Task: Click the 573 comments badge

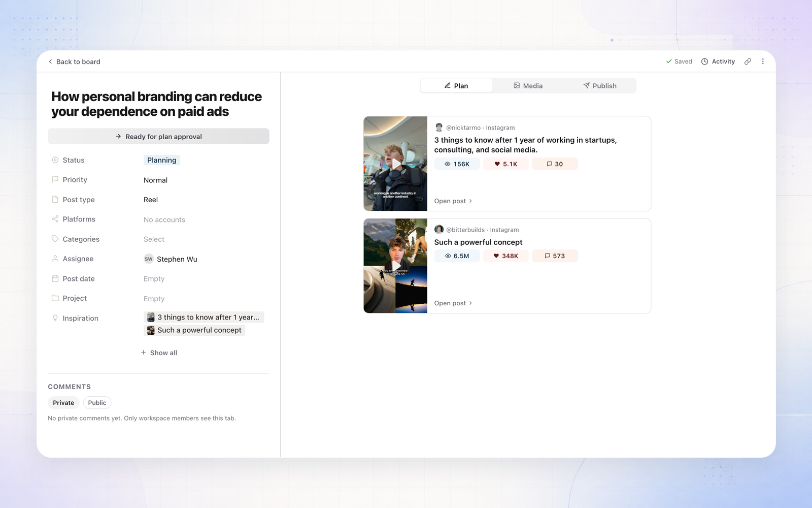Action: [x=555, y=256]
